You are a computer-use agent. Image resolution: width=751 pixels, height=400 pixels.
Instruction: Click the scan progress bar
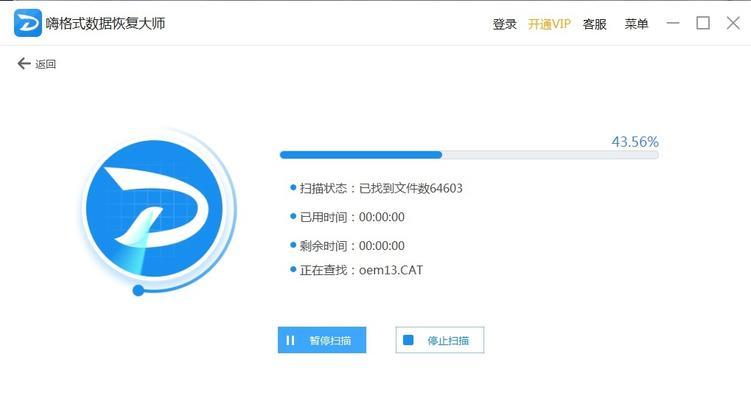pos(469,155)
